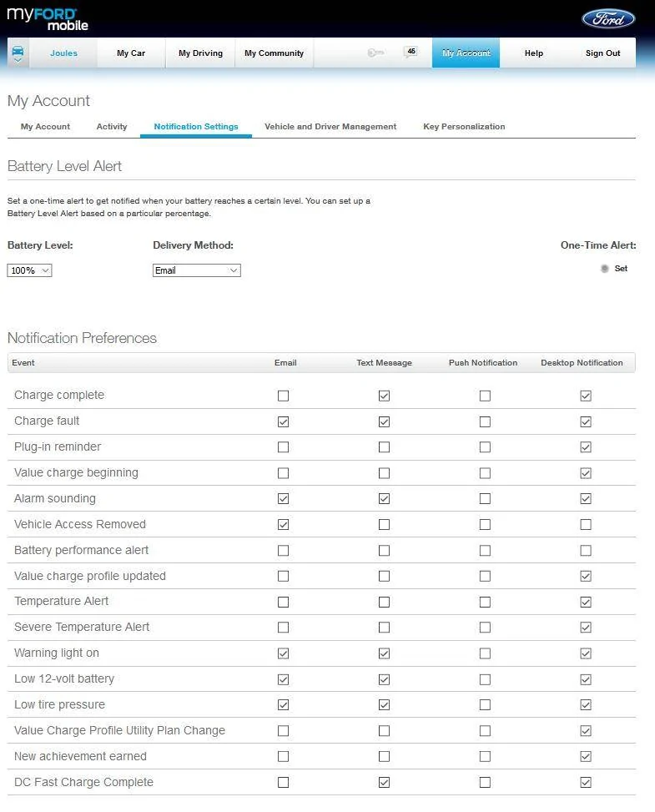Open My Driving in the navigation bar
This screenshot has width=655, height=812.
pyautogui.click(x=200, y=53)
